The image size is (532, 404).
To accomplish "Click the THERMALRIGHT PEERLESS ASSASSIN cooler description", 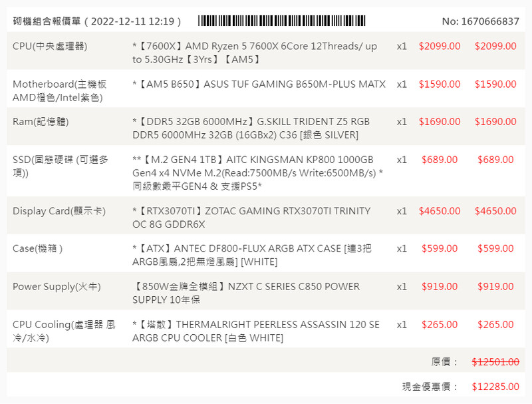I will coord(256,331).
